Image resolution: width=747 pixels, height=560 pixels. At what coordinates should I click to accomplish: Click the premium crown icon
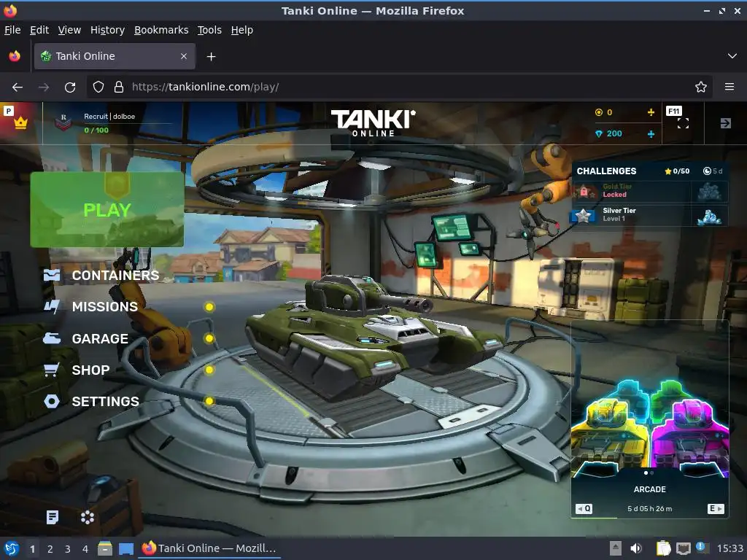pos(20,122)
